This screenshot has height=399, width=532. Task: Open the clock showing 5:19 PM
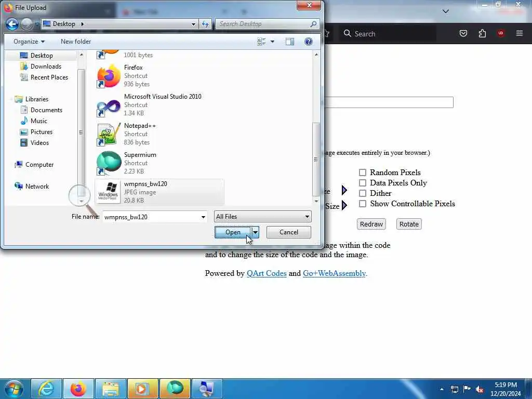506,389
